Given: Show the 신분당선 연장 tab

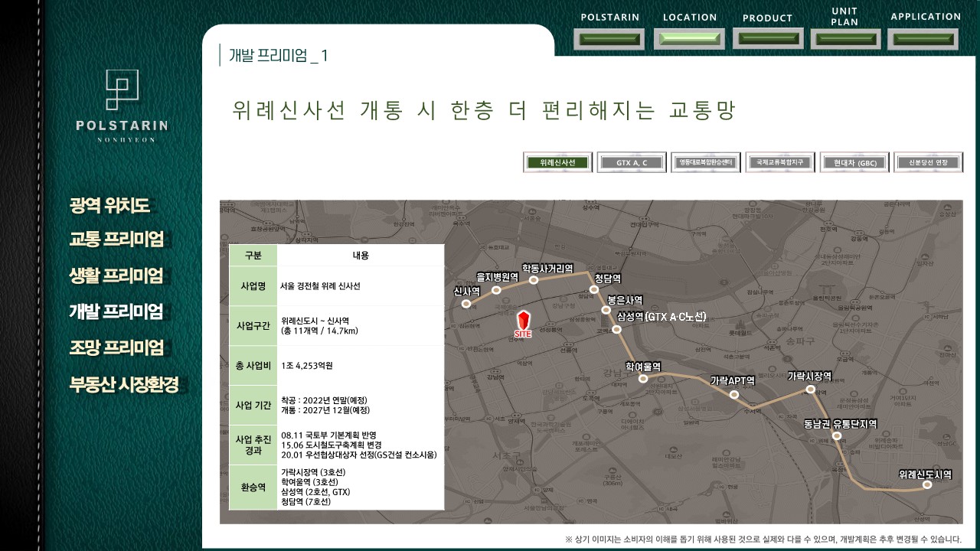Looking at the screenshot, I should coord(928,162).
